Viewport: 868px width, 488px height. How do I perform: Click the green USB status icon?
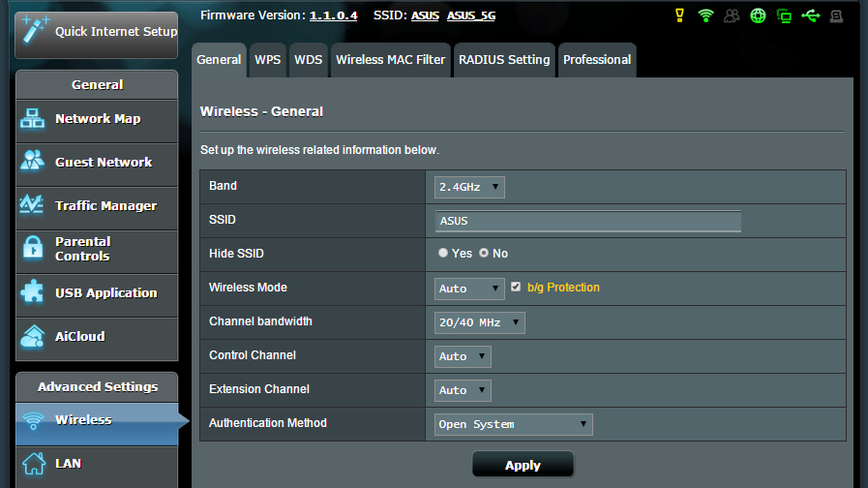(811, 15)
